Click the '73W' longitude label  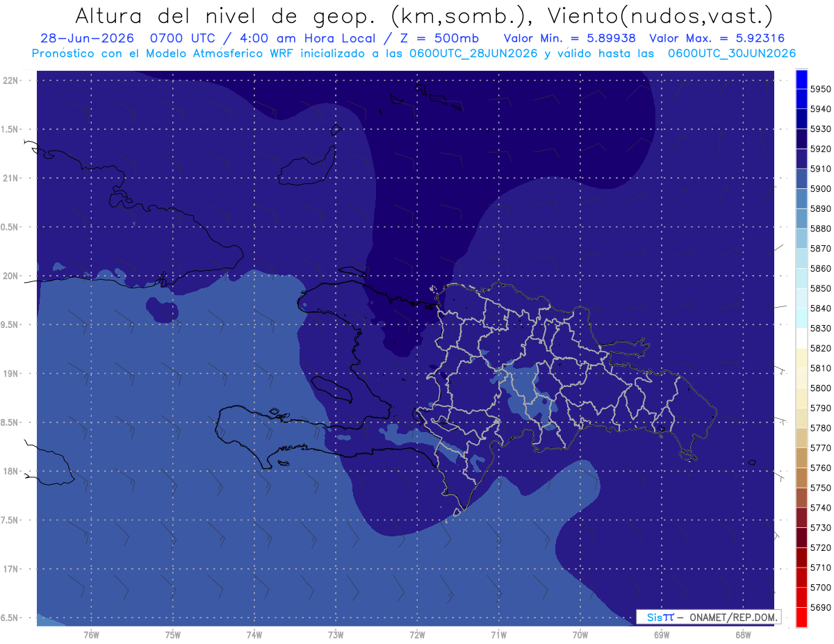coord(336,635)
